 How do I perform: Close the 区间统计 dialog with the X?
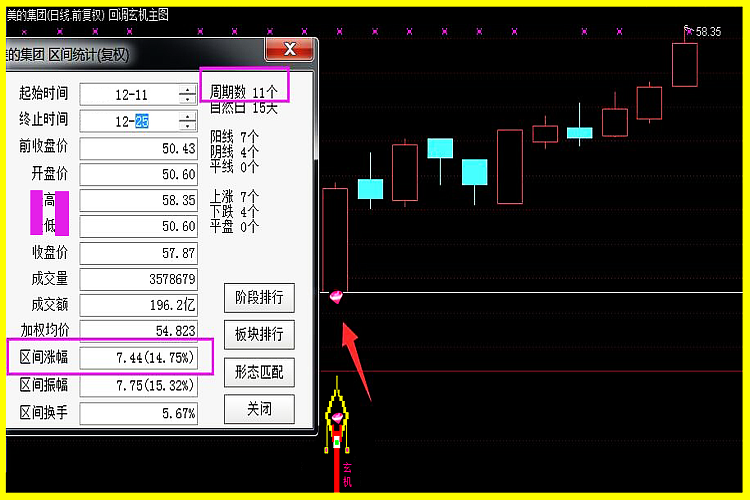[290, 48]
